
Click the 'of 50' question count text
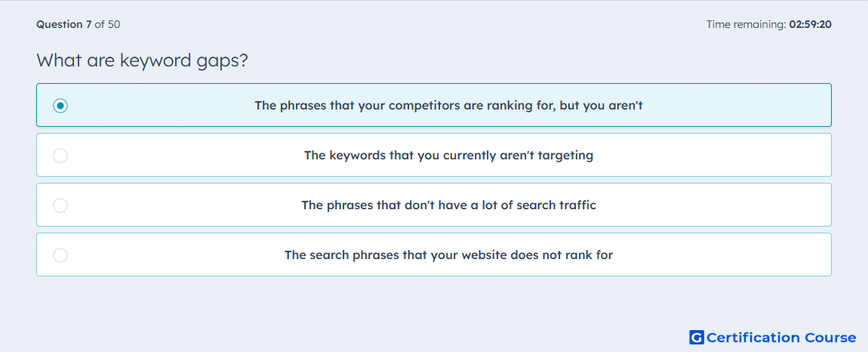point(107,24)
